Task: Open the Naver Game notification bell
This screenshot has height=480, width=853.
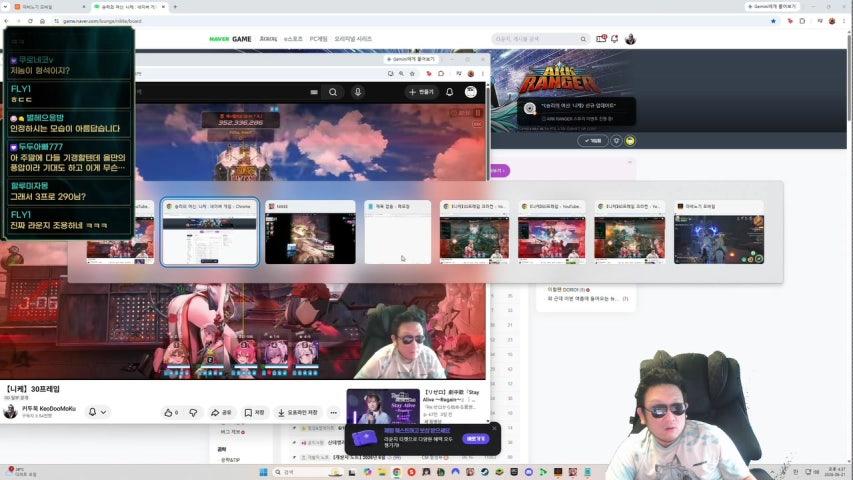Action: [x=615, y=39]
